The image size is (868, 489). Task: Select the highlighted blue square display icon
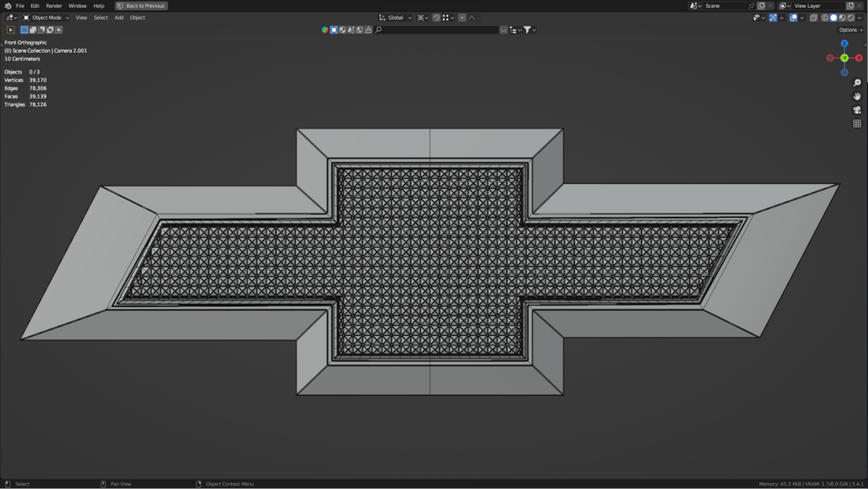click(x=333, y=30)
